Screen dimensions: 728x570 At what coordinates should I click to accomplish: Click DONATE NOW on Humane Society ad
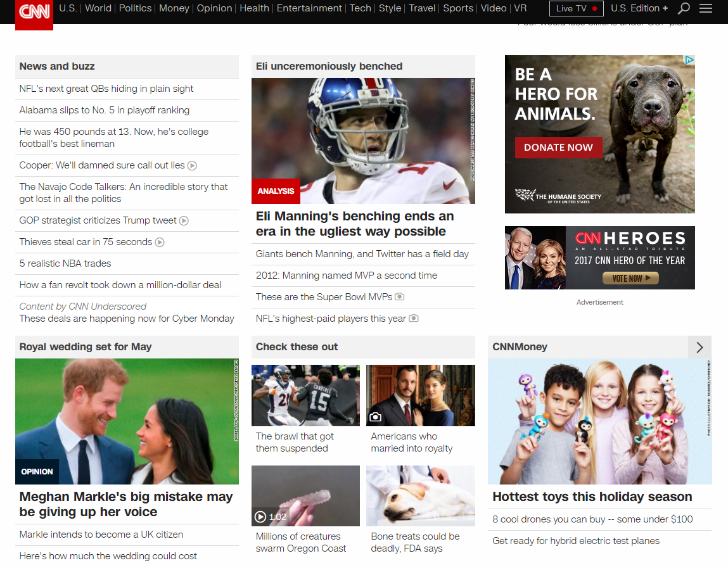(559, 148)
